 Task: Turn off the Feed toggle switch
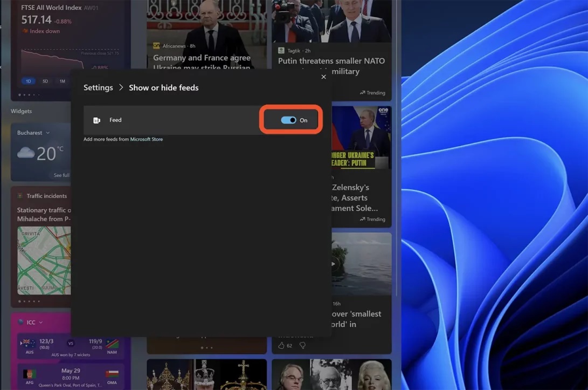(x=289, y=120)
